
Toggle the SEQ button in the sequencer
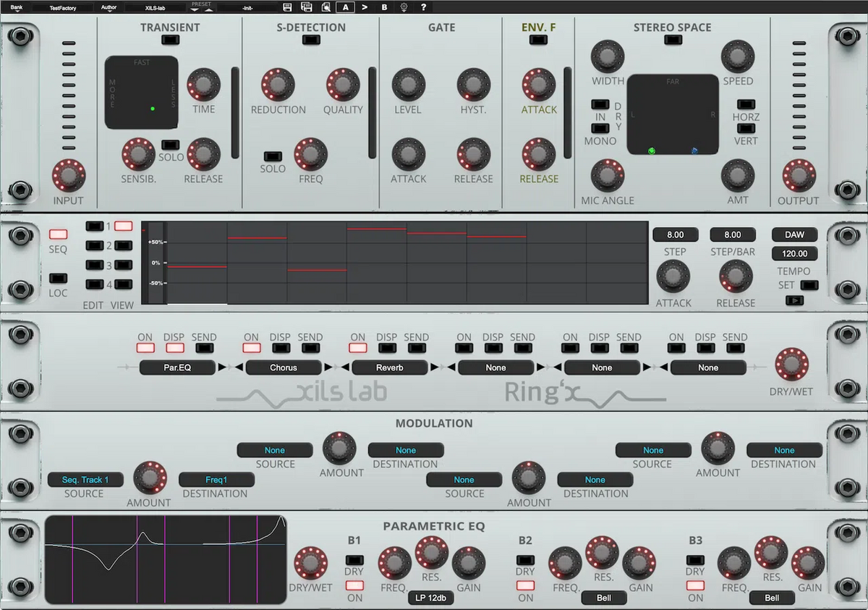[x=58, y=234]
